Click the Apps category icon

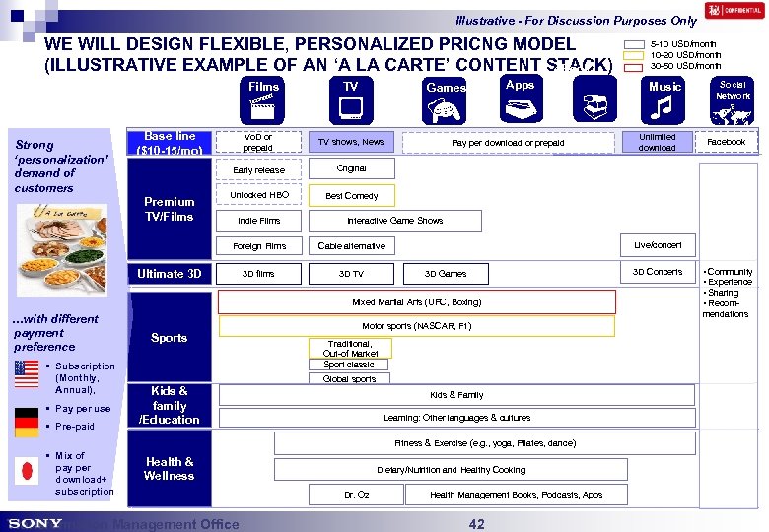coord(522,99)
